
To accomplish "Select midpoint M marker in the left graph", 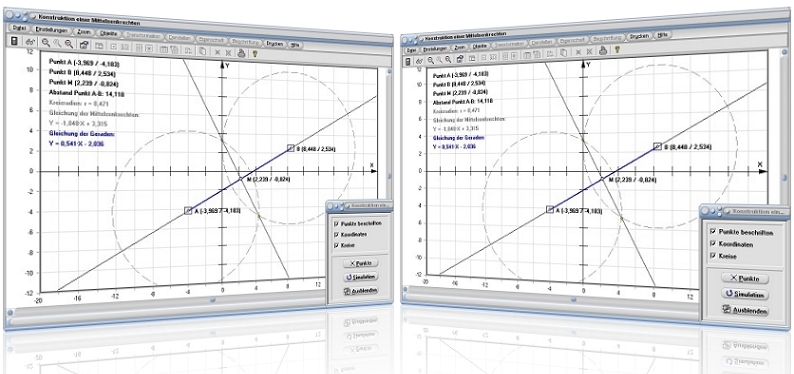I will coord(241,179).
